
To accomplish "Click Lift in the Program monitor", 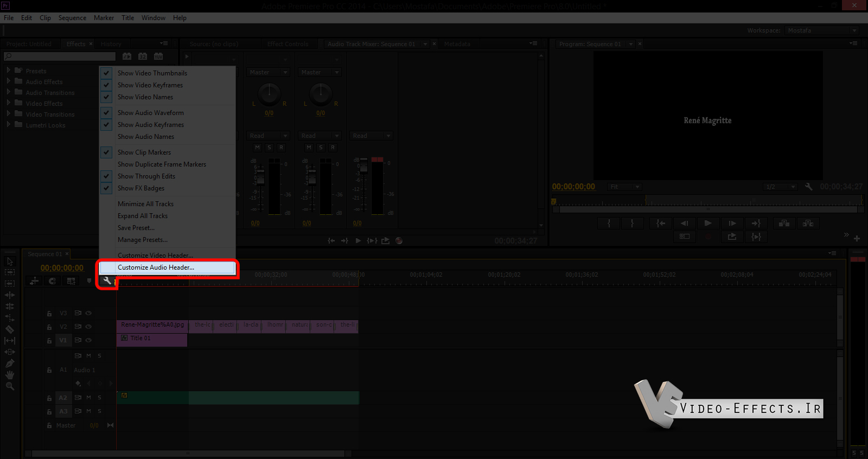I will pyautogui.click(x=784, y=223).
